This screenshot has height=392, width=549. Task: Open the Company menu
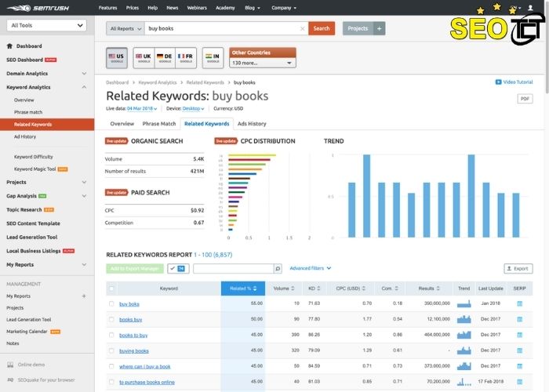284,8
